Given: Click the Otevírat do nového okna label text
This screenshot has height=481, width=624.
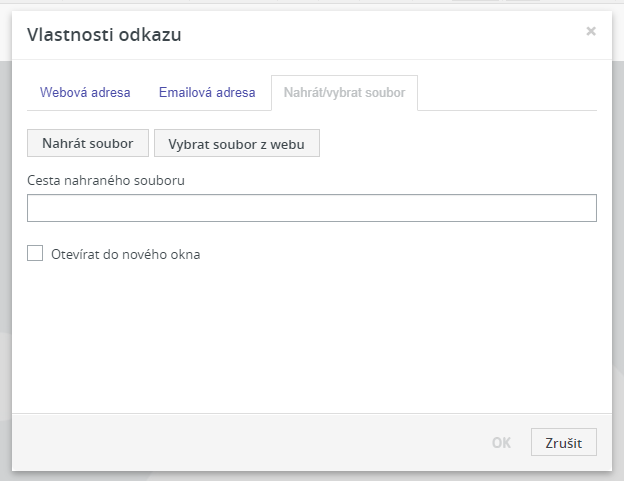Looking at the screenshot, I should click(126, 254).
